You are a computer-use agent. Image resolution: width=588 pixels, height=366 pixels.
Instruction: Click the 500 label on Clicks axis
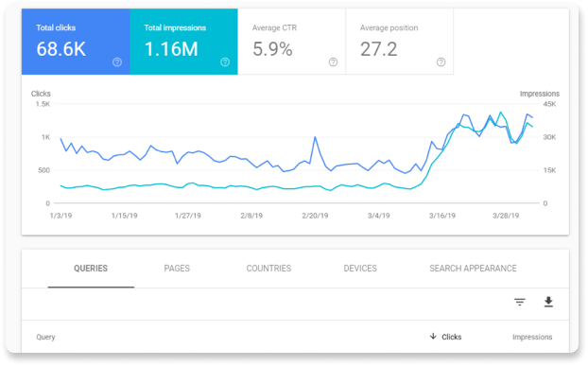43,170
